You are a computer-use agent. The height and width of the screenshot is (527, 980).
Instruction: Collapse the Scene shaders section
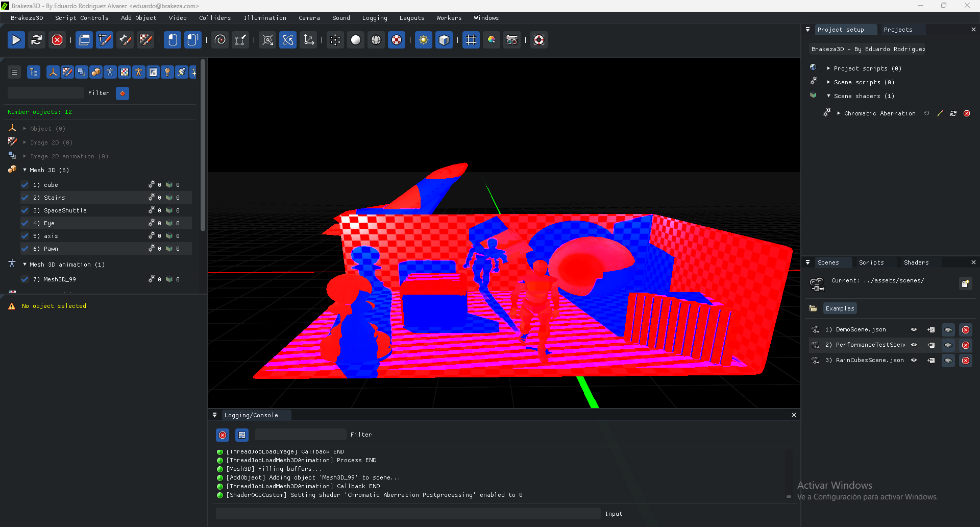tap(828, 96)
